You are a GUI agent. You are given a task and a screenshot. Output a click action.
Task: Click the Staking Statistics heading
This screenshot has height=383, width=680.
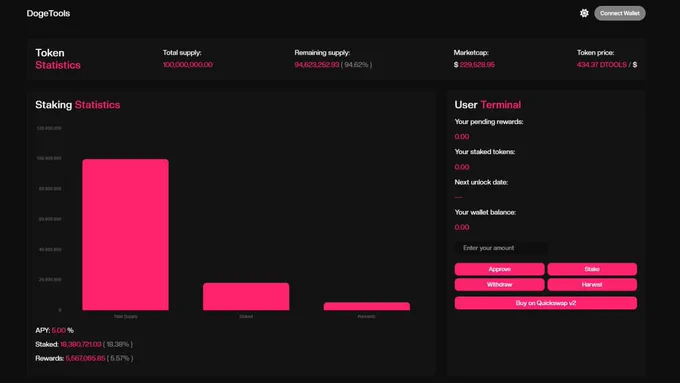coord(78,105)
